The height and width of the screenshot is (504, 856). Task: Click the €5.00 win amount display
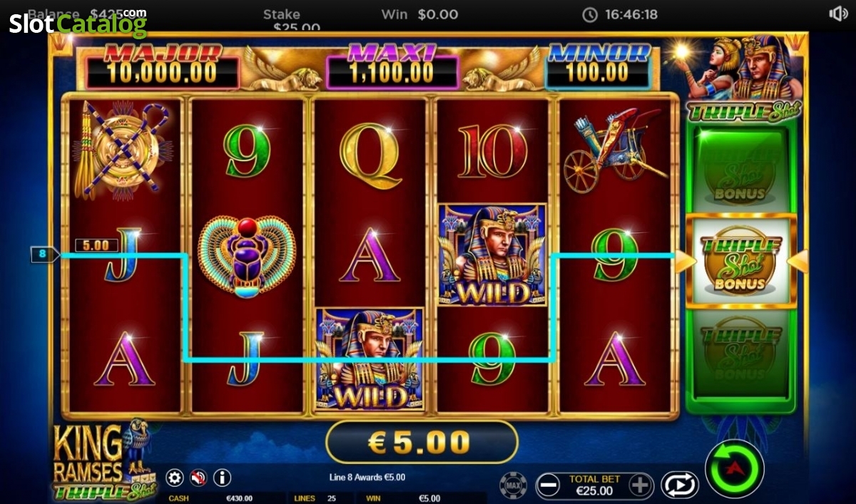tap(421, 443)
